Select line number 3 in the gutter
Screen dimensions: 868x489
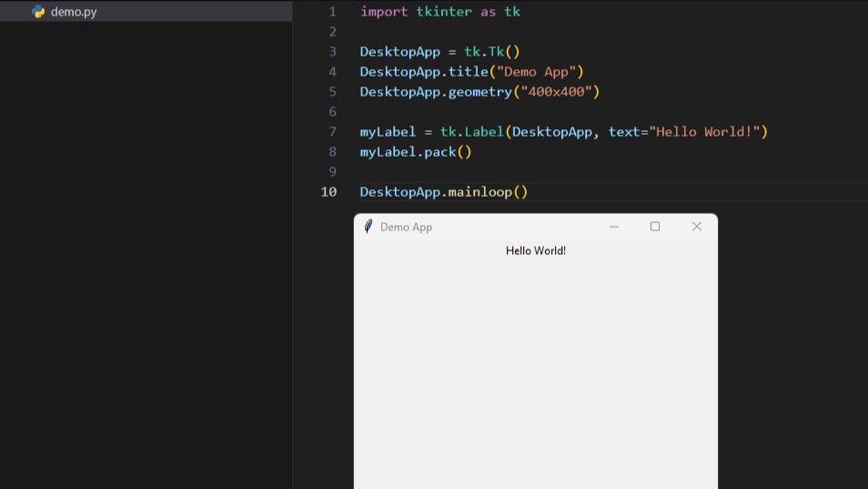pyautogui.click(x=332, y=52)
